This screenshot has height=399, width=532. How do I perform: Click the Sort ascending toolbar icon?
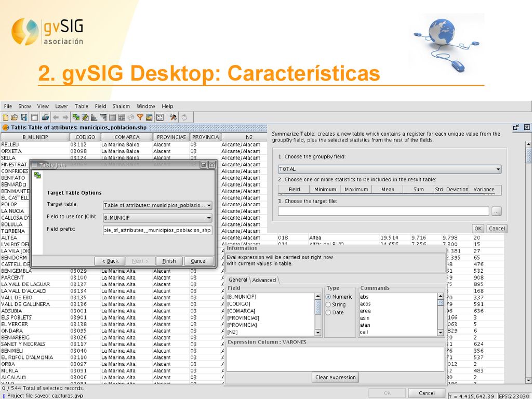(x=94, y=117)
